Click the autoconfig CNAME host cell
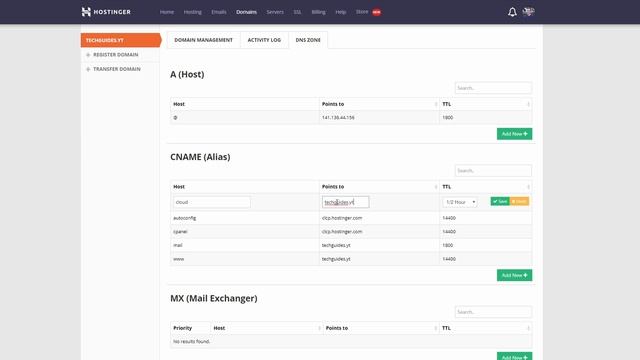 (x=244, y=218)
